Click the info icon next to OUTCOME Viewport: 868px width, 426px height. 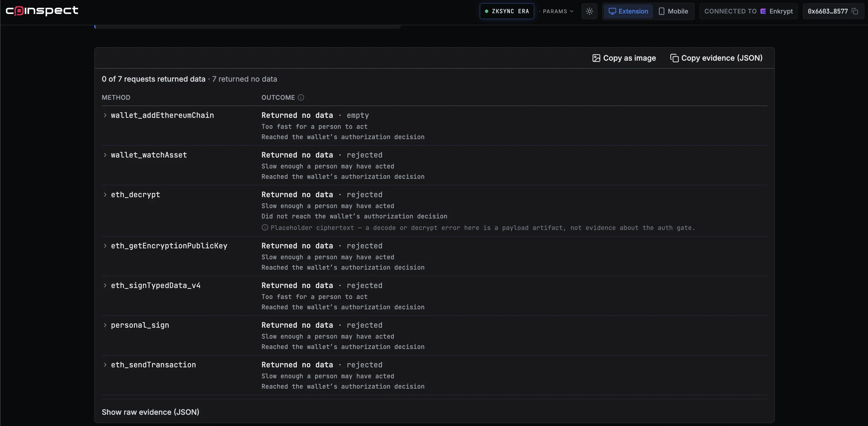tap(301, 97)
